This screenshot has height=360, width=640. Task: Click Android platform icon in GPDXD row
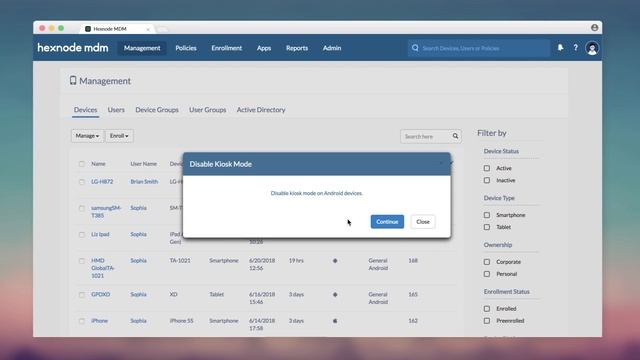pyautogui.click(x=335, y=295)
